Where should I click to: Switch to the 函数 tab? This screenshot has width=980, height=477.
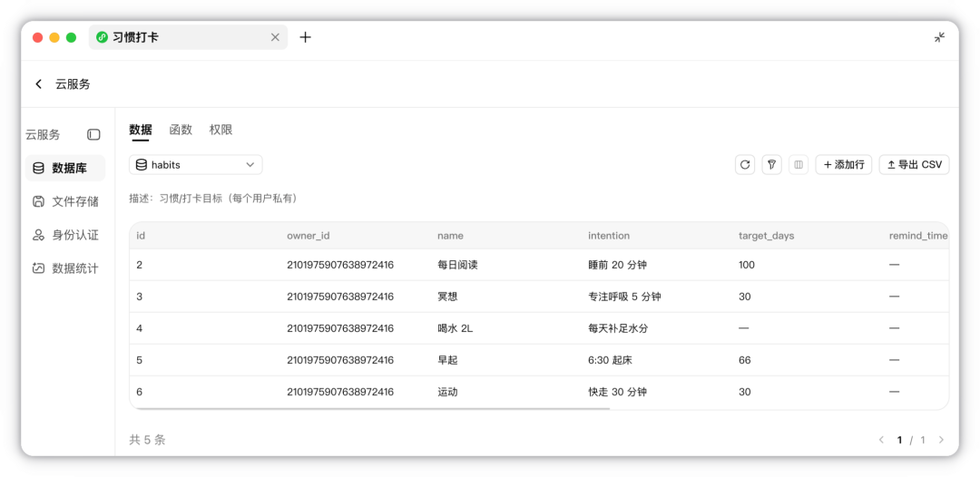(x=181, y=130)
